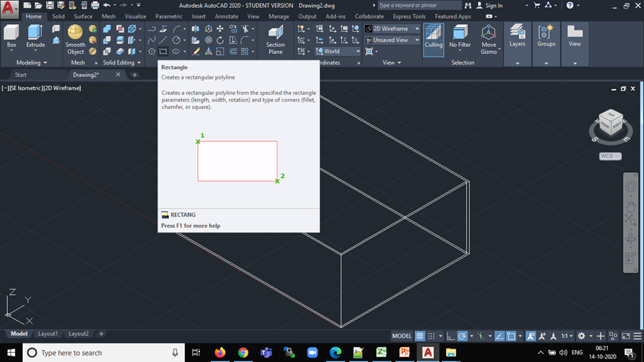Open the Layers panel button
Viewport: 644px width, 362px height.
pos(517,36)
